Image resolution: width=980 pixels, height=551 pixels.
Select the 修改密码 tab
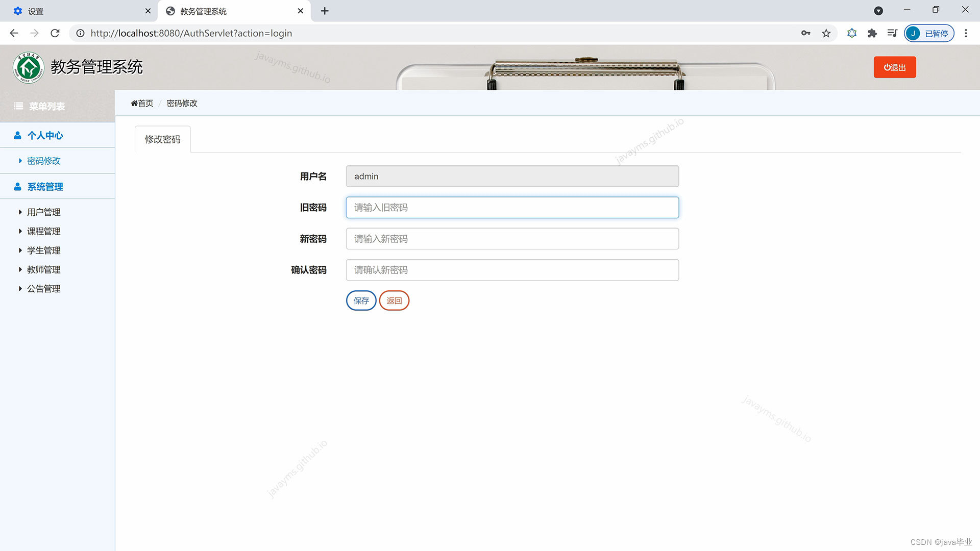point(162,139)
